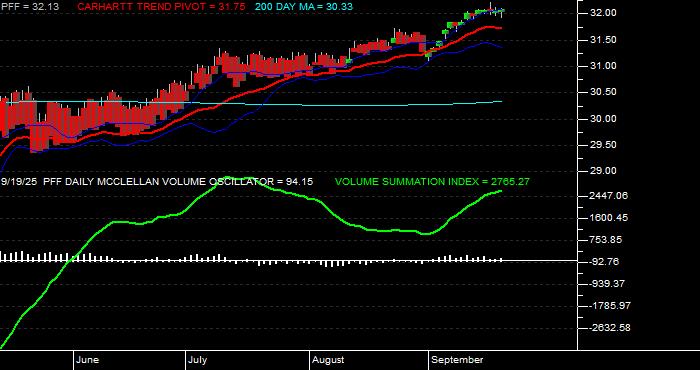Select the VOLUME SUMMATION INDEX = 2765.27 label
This screenshot has width=700, height=370.
432,182
